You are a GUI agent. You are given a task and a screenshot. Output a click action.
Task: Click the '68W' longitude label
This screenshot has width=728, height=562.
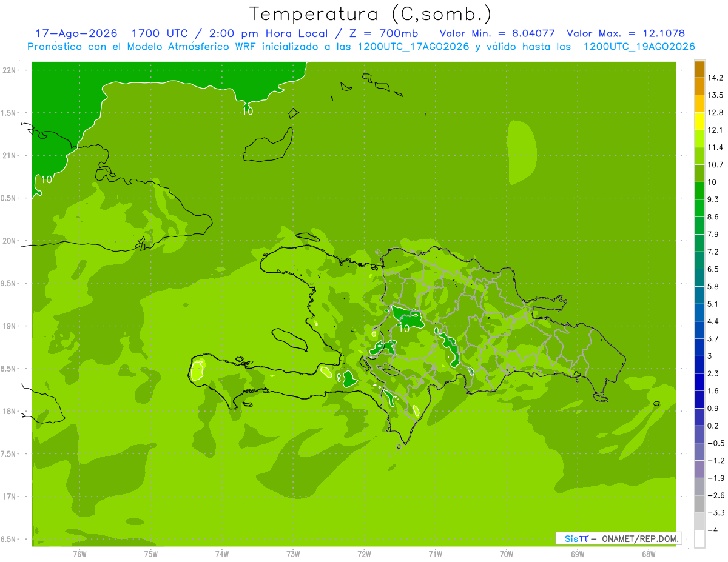pyautogui.click(x=649, y=554)
